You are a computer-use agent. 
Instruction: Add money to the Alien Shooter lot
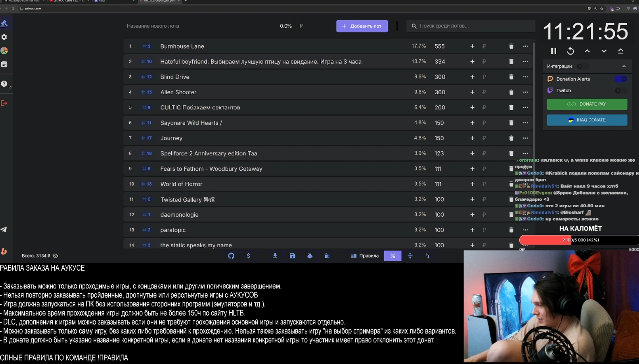point(472,92)
